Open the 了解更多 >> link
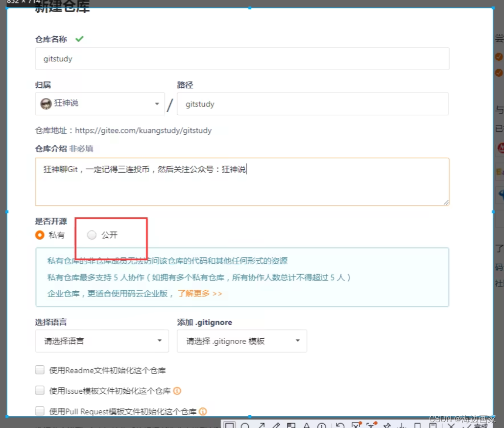504x428 pixels. tap(200, 294)
